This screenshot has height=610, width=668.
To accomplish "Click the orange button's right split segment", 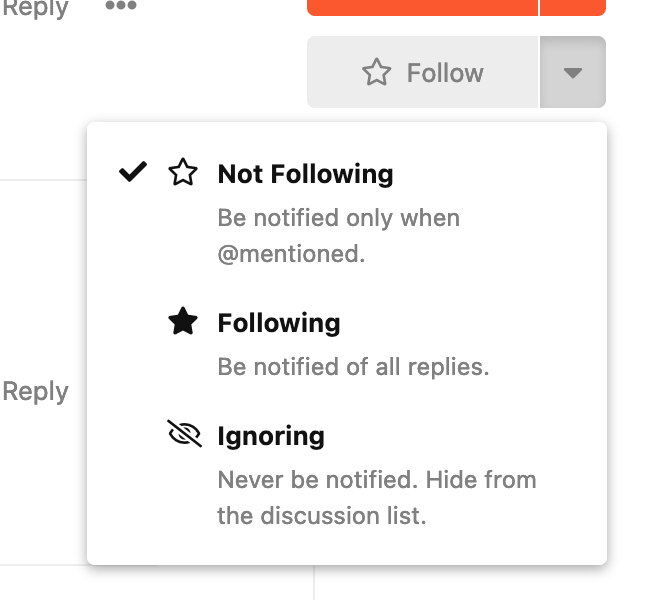I will pos(573,8).
